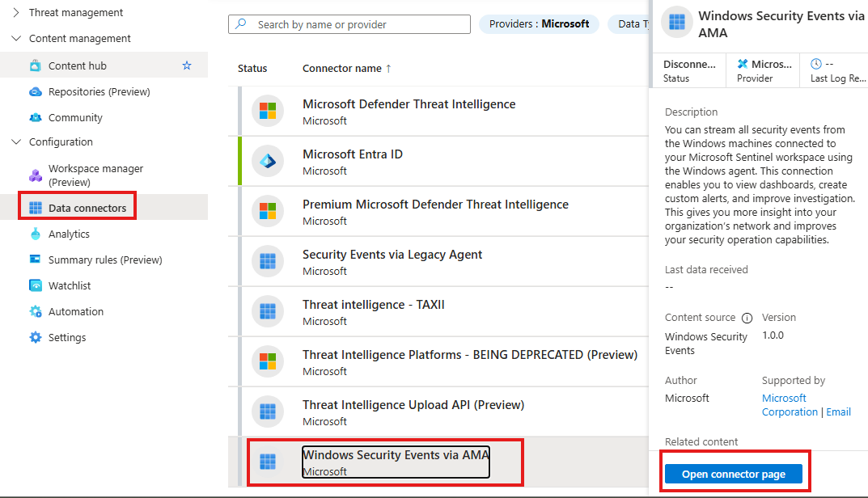Open Summary rules (Preview)

click(104, 260)
